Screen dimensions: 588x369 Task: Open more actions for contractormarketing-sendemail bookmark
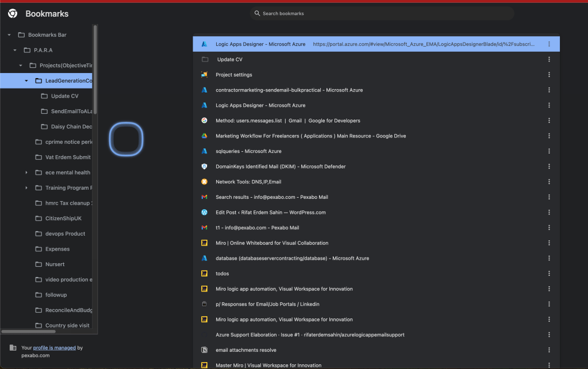[549, 90]
